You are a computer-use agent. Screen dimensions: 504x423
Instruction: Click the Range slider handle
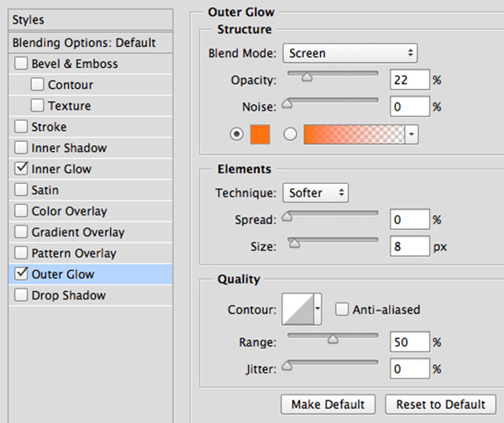[x=333, y=339]
